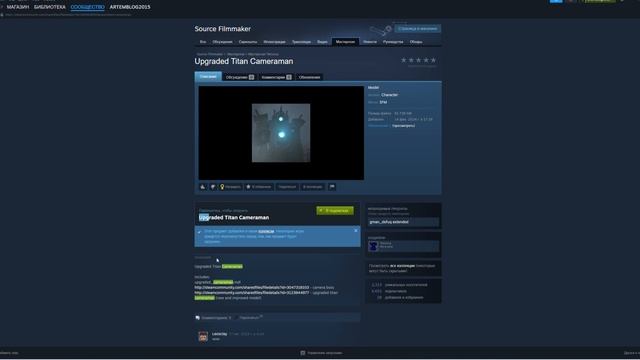Open the БИБЛИОТЕКА menu
This screenshot has width=640, height=360.
(x=49, y=7)
